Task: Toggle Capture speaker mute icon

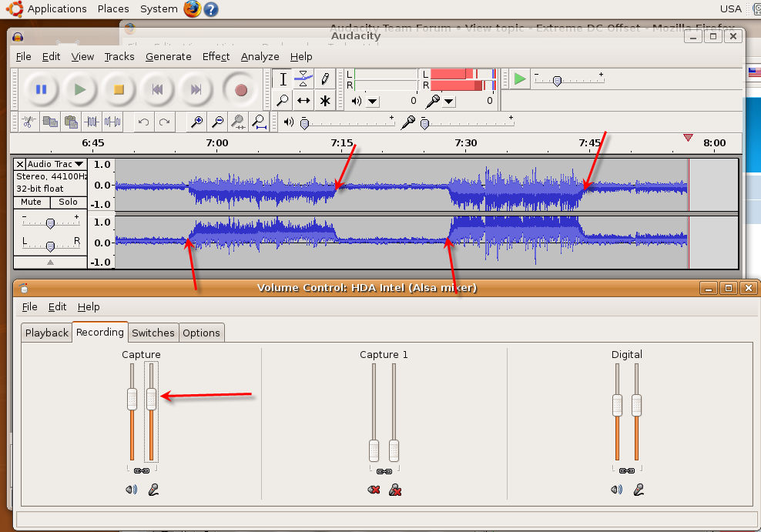Action: (131, 490)
